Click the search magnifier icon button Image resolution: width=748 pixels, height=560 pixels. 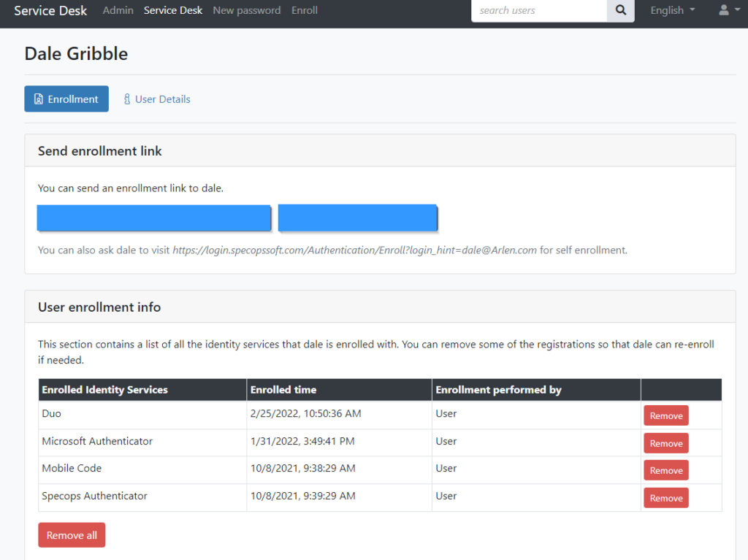620,10
